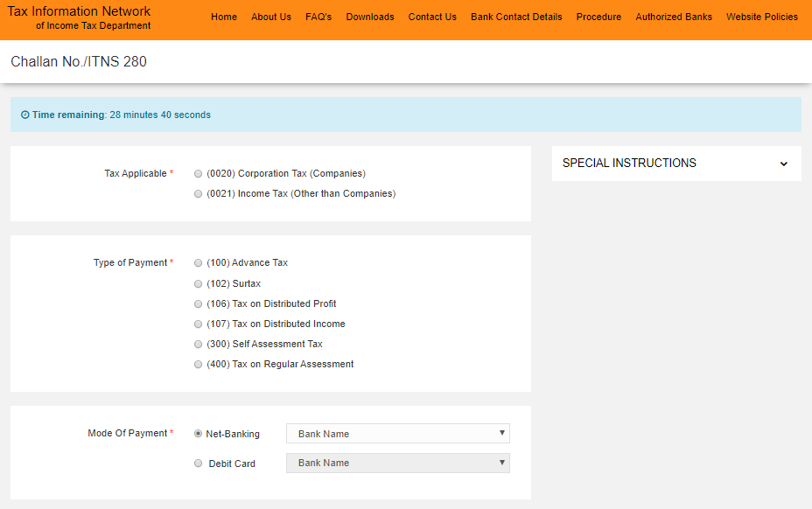Image resolution: width=812 pixels, height=509 pixels.
Task: Open Authorized Banks link
Action: click(674, 17)
